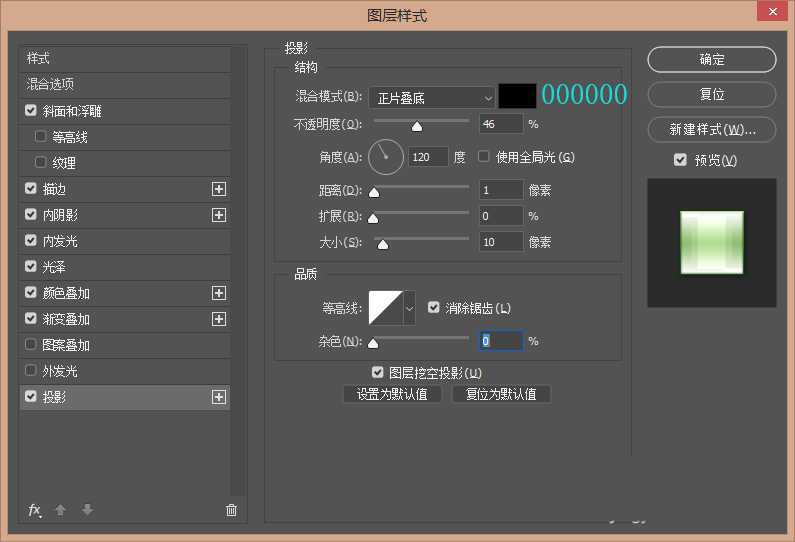Click the plus icon beside 渐变叠加

[219, 319]
